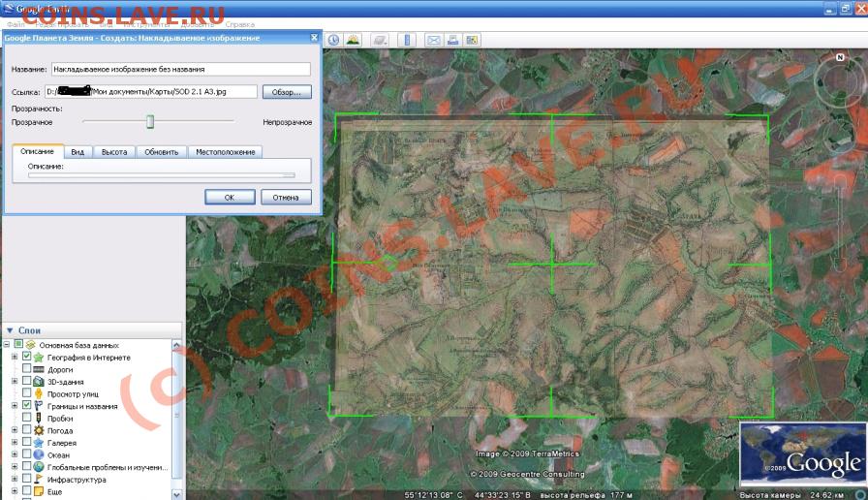Expand the Галерея tree node
The width and height of the screenshot is (868, 500).
pyautogui.click(x=15, y=443)
